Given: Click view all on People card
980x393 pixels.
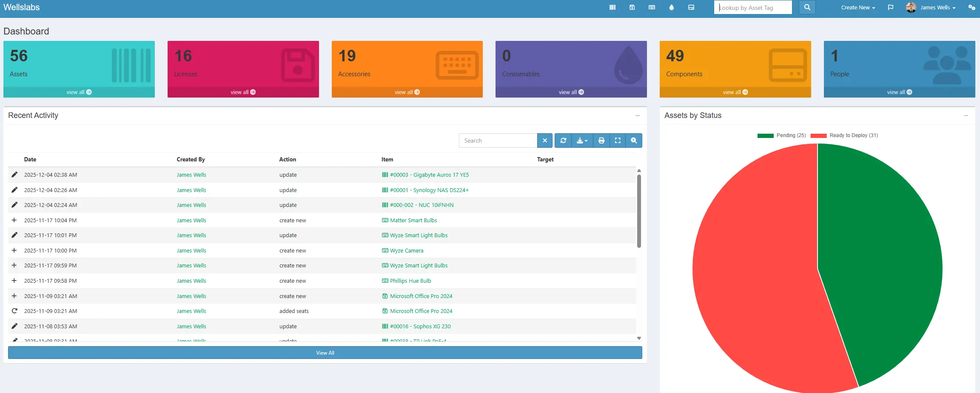Looking at the screenshot, I should (x=900, y=92).
